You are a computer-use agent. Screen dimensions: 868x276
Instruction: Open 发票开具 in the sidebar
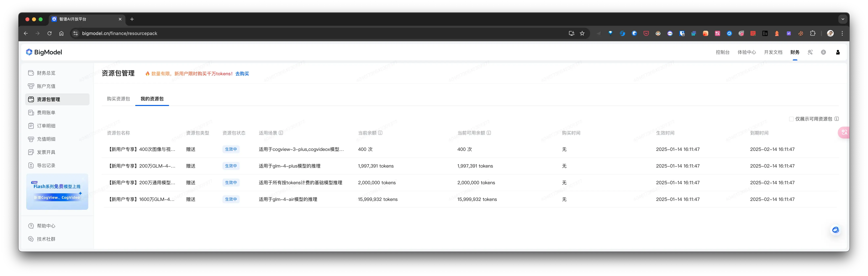pyautogui.click(x=46, y=152)
